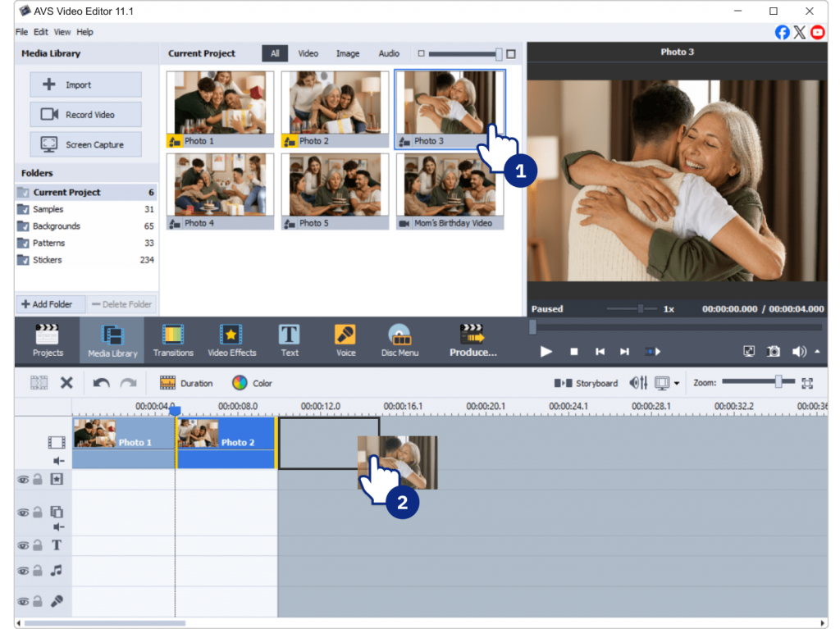Lock the video effects track
The image size is (840, 629).
38,479
